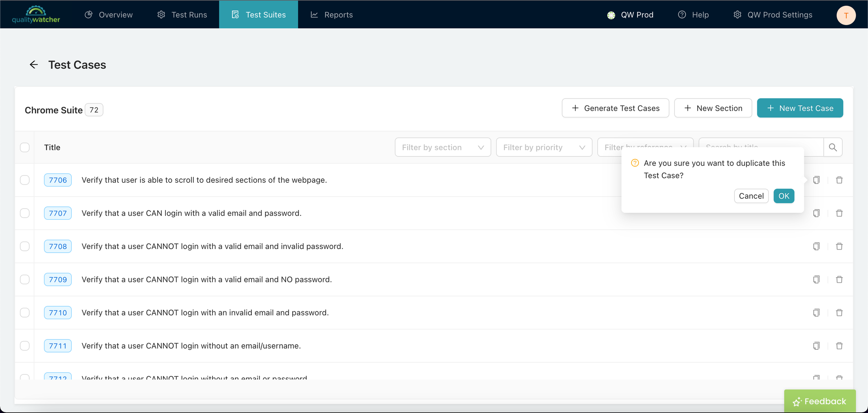Open test case ID 7709 badge
868x413 pixels.
tap(58, 279)
